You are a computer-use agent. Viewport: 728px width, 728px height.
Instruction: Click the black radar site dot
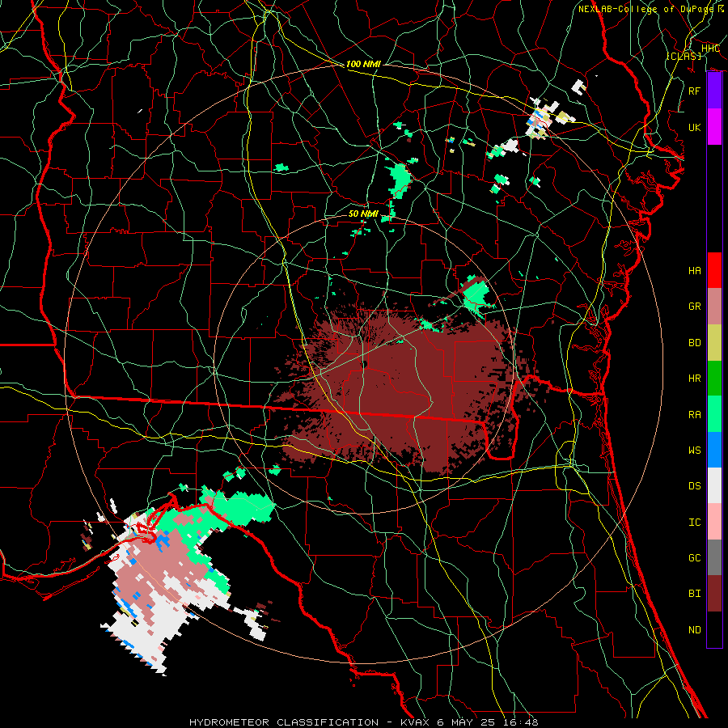coord(365,365)
